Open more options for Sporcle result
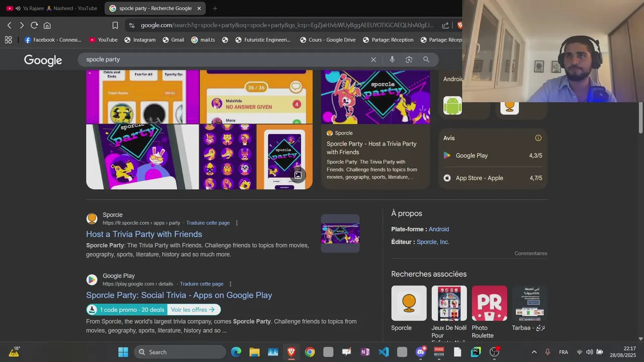Image resolution: width=644 pixels, height=362 pixels. click(237, 223)
